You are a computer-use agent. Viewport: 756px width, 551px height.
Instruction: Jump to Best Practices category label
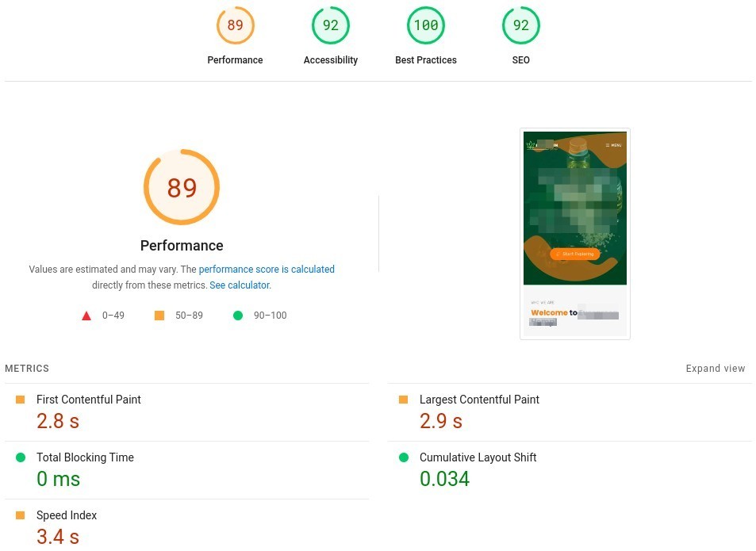click(426, 60)
